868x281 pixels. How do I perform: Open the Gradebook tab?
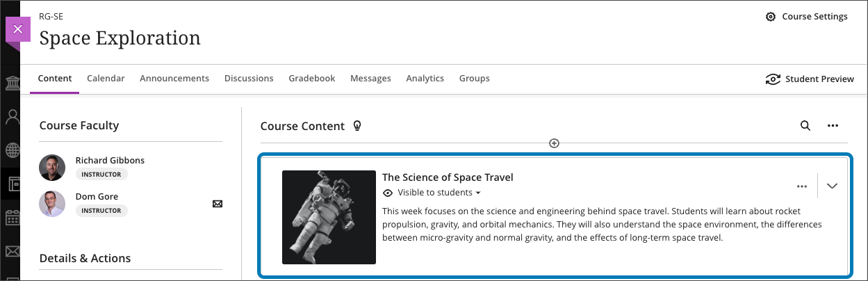[x=312, y=79]
